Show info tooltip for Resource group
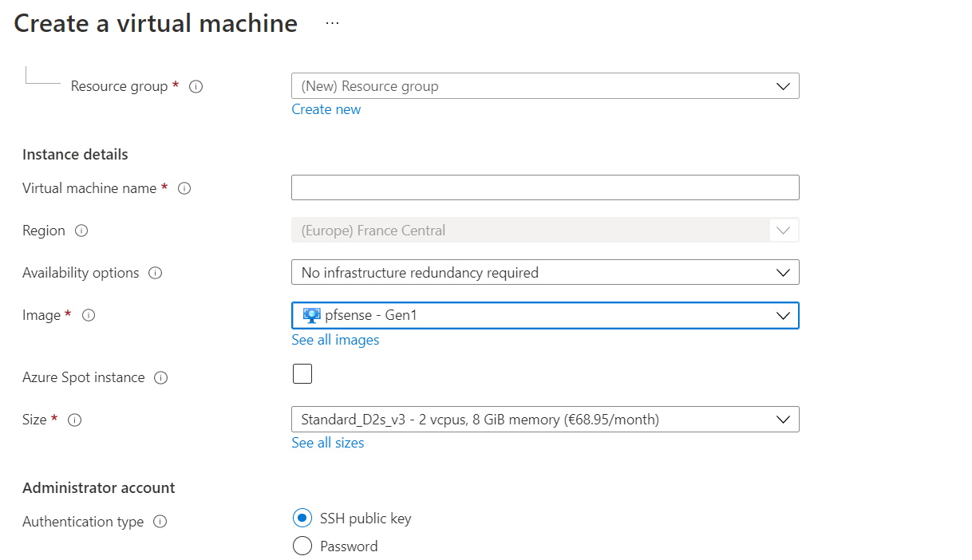This screenshot has width=972, height=560. coord(196,86)
